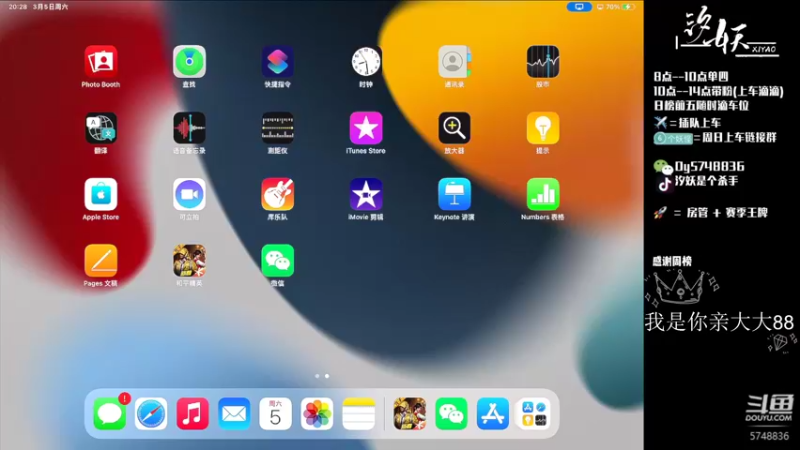Open the Photo Booth app
This screenshot has height=450, width=800.
pyautogui.click(x=101, y=62)
